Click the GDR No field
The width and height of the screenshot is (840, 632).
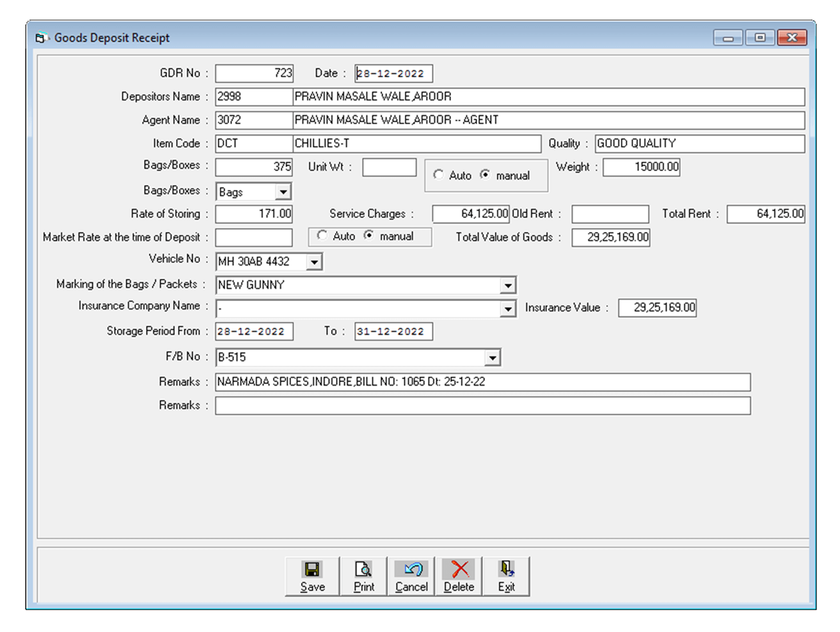tap(254, 73)
